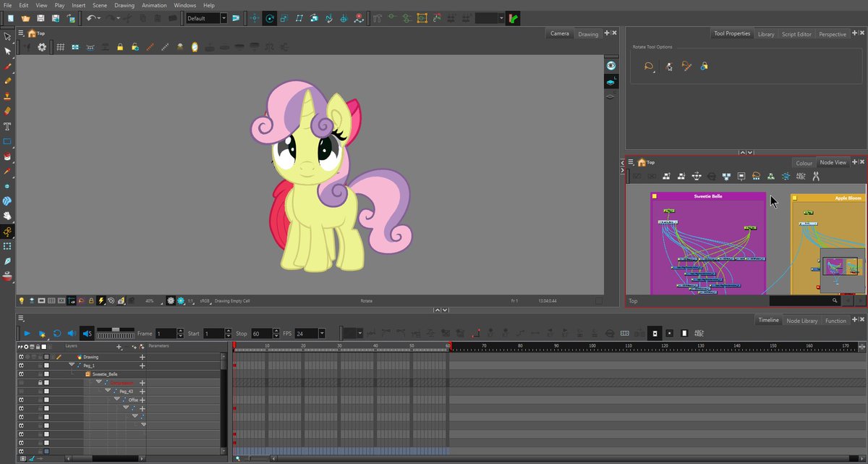868x464 pixels.
Task: Open the Timeline view hamburger menu
Action: click(x=21, y=318)
